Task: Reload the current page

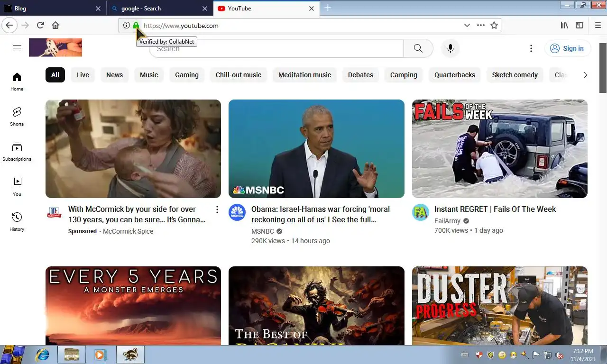Action: tap(40, 25)
